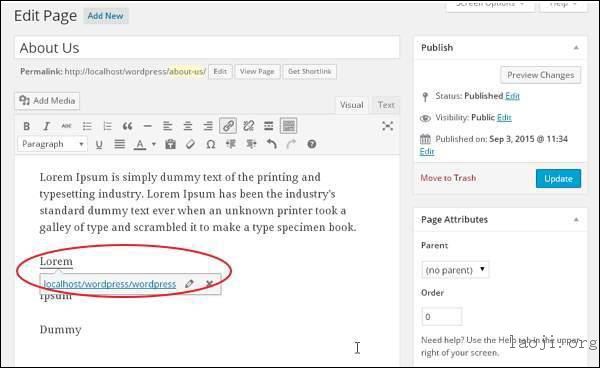
Task: Redo the last edit
Action: (x=291, y=145)
